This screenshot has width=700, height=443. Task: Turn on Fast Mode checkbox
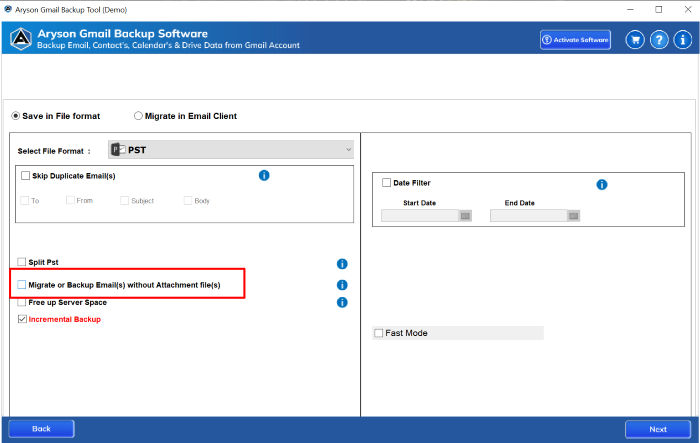point(379,333)
